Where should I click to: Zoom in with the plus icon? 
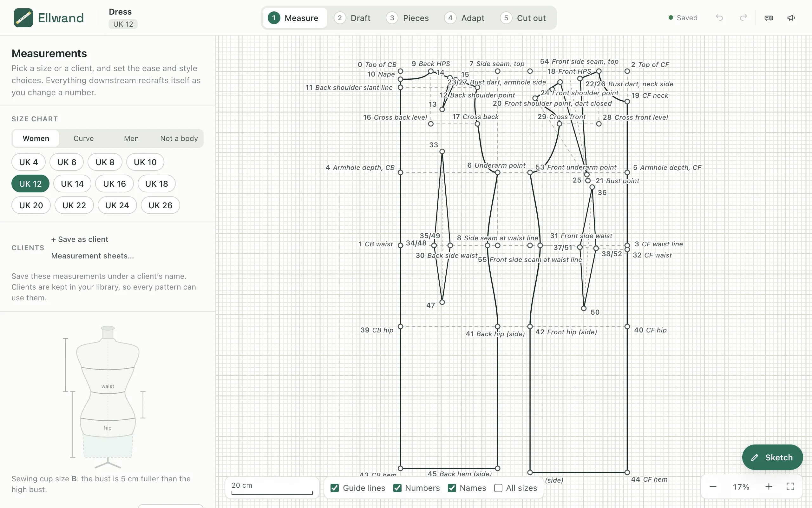(769, 486)
